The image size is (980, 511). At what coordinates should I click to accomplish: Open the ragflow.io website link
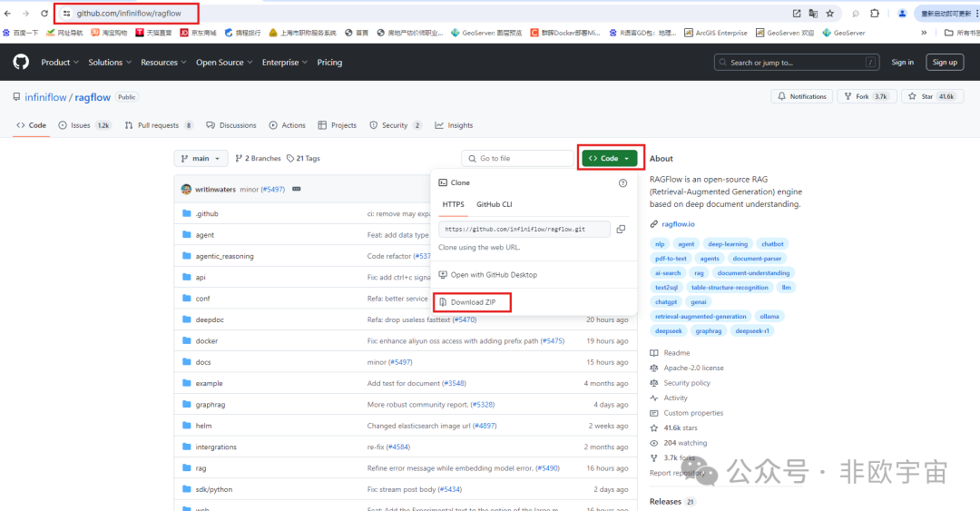(x=678, y=224)
